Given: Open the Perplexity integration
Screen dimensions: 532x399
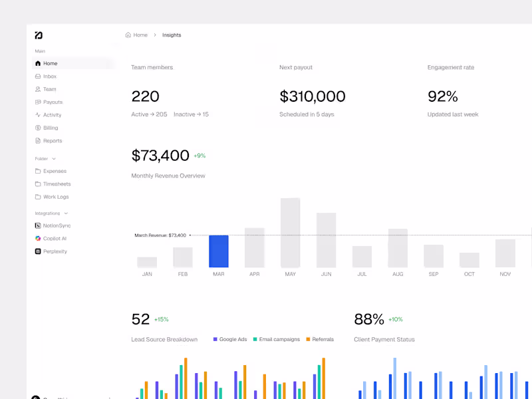Looking at the screenshot, I should pyautogui.click(x=53, y=251).
